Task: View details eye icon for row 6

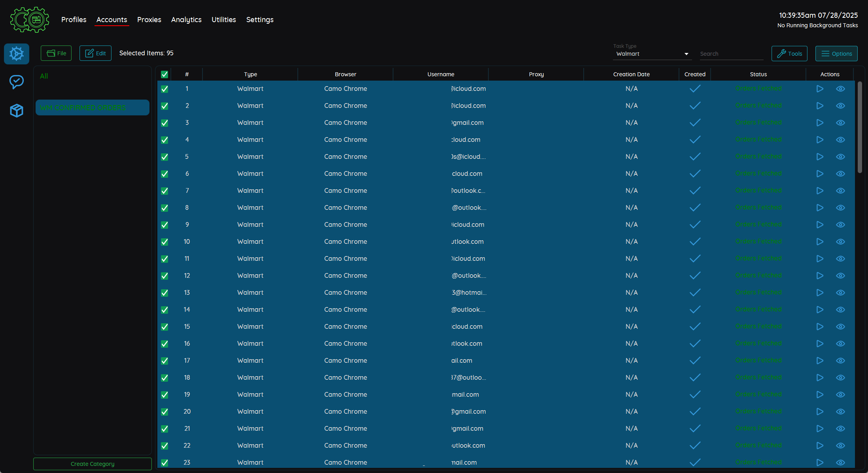Action: [x=841, y=174]
